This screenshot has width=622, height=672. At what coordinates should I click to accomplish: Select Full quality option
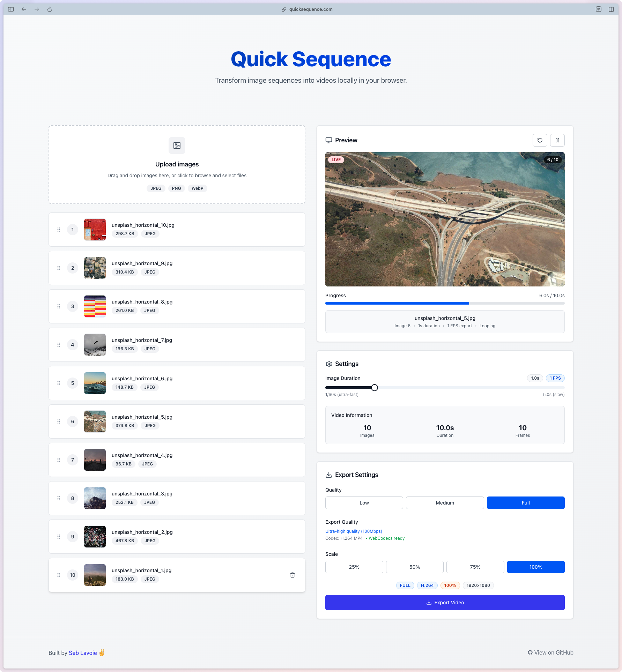pos(526,503)
